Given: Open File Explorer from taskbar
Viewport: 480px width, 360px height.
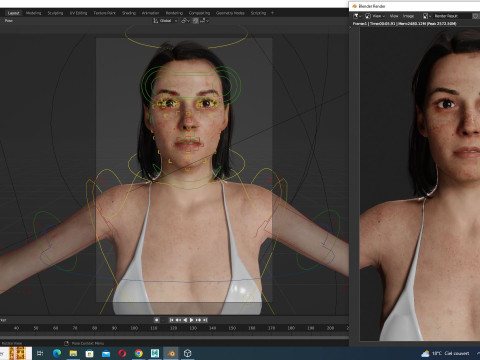Looking at the screenshot, I should pyautogui.click(x=73, y=353).
